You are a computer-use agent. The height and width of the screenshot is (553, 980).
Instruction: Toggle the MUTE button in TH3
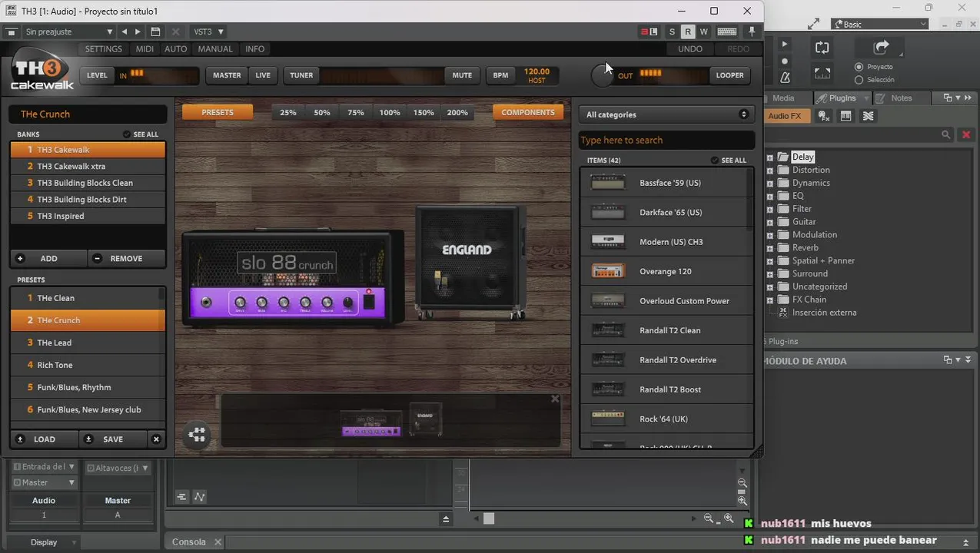pos(462,75)
